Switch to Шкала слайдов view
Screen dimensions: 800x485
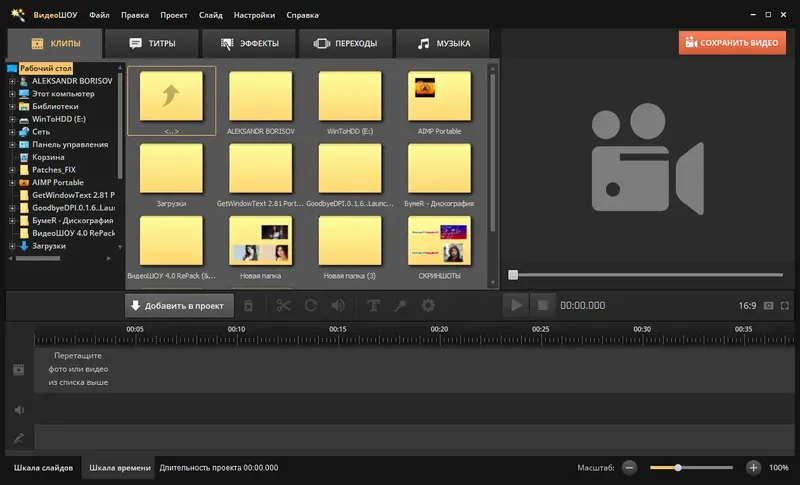[x=43, y=468]
